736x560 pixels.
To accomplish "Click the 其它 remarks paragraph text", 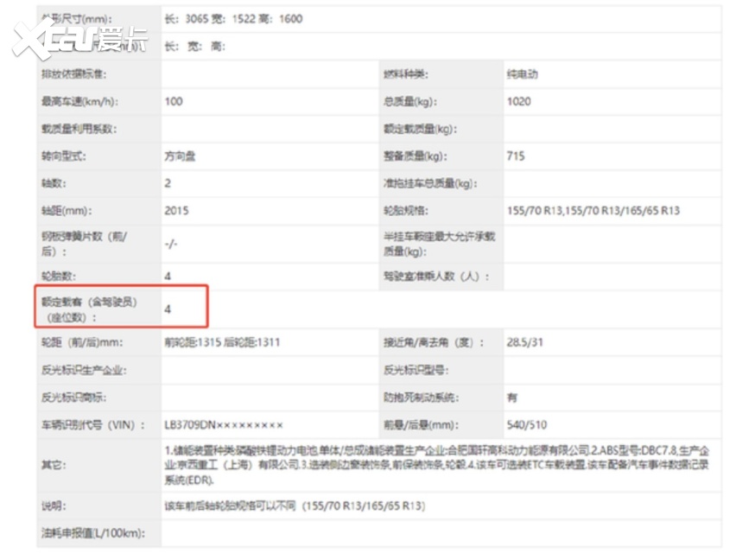I will tap(436, 465).
